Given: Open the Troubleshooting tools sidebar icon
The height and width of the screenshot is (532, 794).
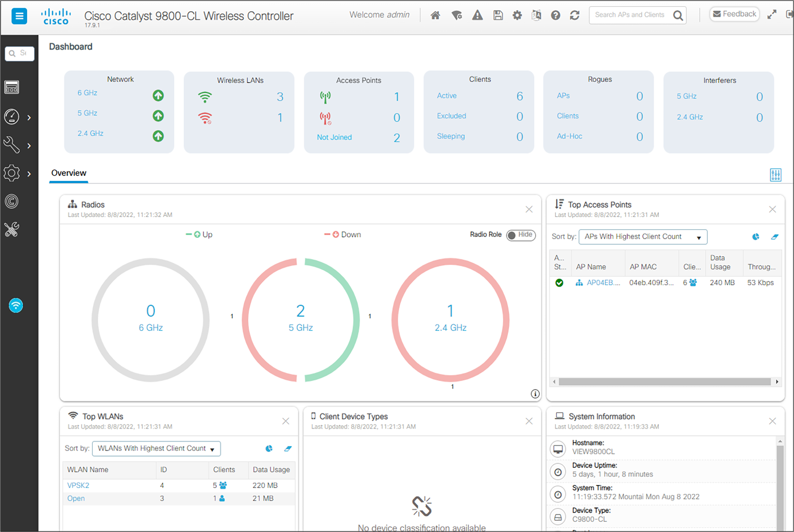Looking at the screenshot, I should click(12, 230).
